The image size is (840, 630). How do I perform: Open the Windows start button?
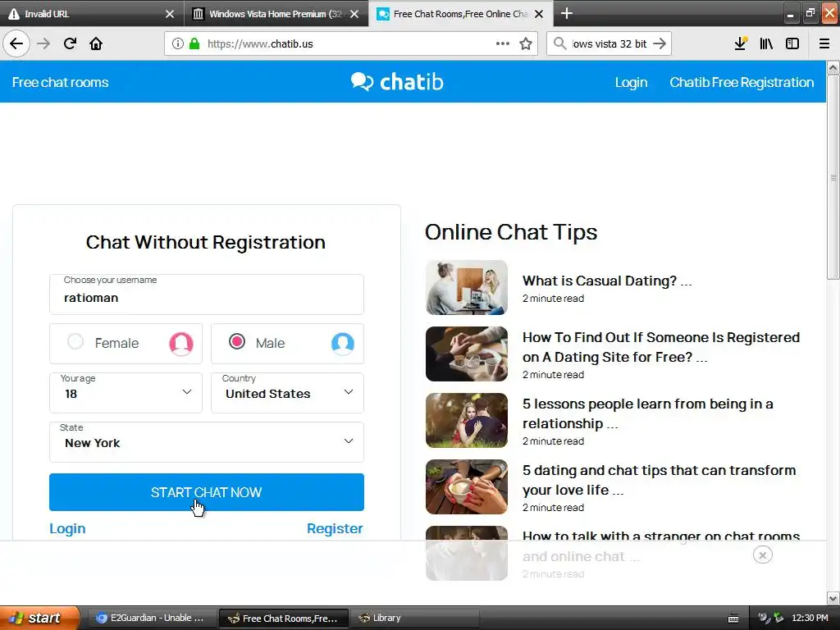[x=39, y=618]
